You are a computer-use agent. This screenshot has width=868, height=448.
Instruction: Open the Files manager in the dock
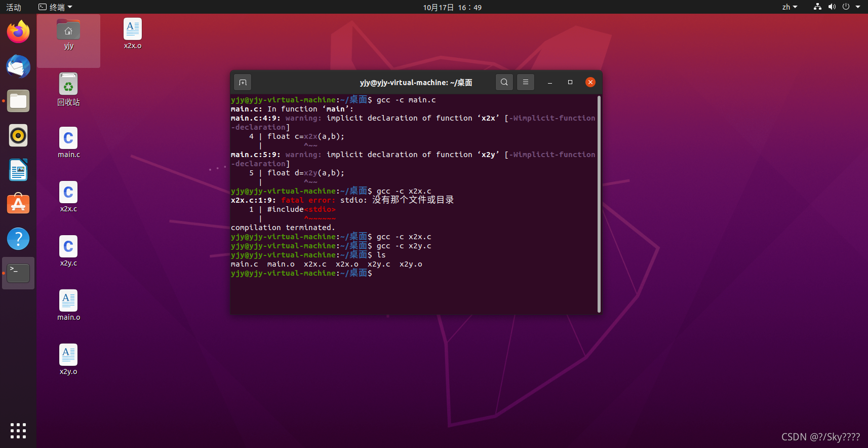(x=18, y=101)
